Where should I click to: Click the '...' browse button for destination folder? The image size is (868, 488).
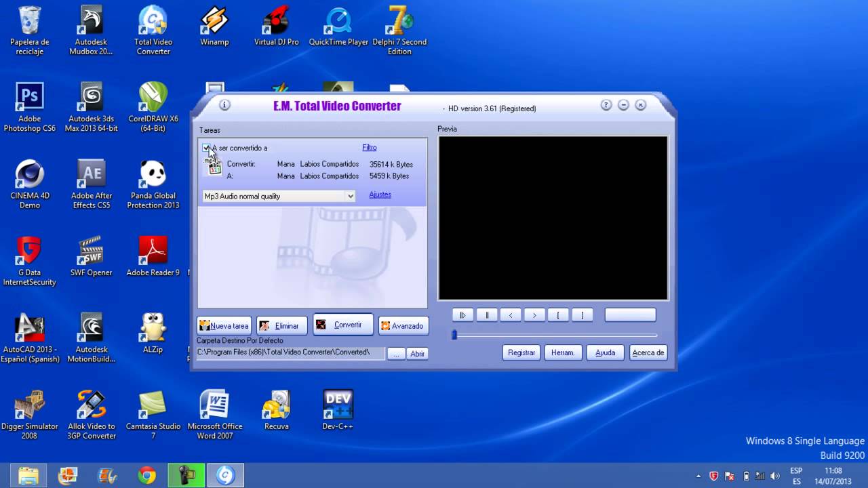[x=396, y=354]
